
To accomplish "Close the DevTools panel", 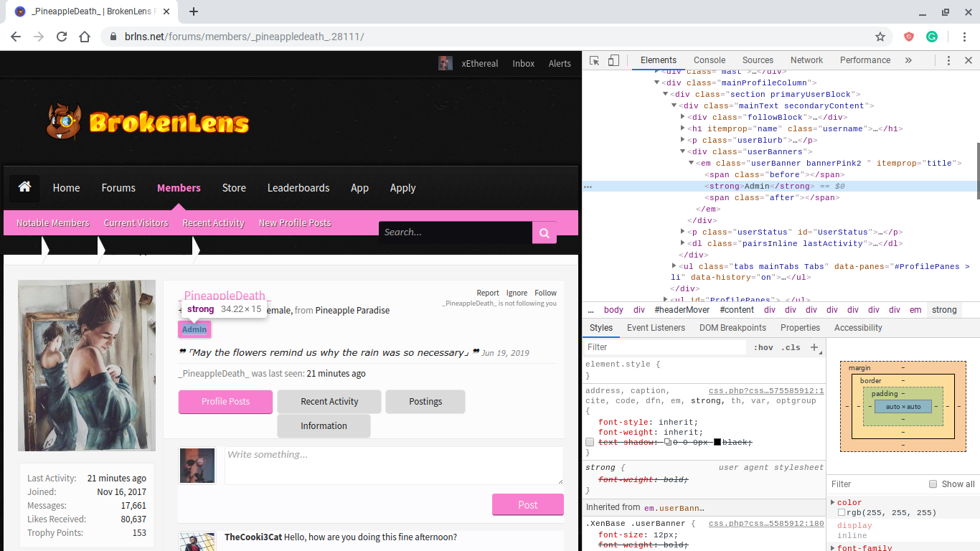I will 968,60.
